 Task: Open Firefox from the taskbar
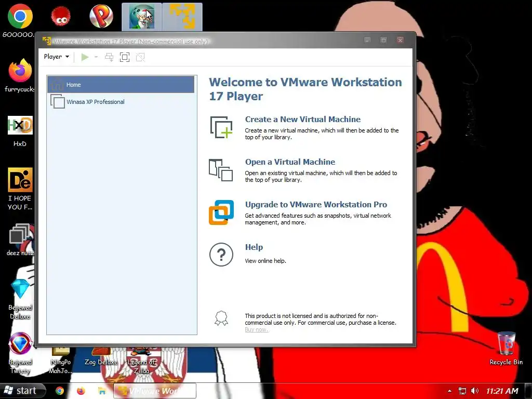(81, 391)
